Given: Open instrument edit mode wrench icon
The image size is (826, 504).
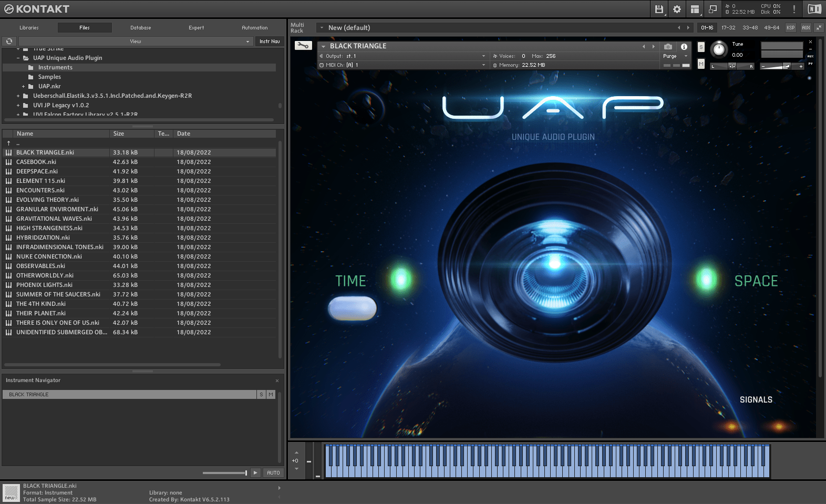Looking at the screenshot, I should pyautogui.click(x=303, y=46).
